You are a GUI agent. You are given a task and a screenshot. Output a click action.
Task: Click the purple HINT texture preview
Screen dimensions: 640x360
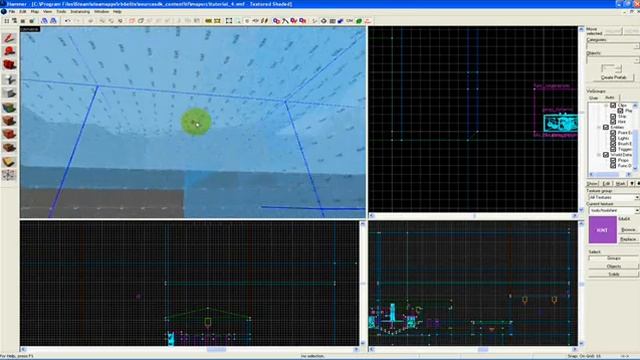pos(602,230)
